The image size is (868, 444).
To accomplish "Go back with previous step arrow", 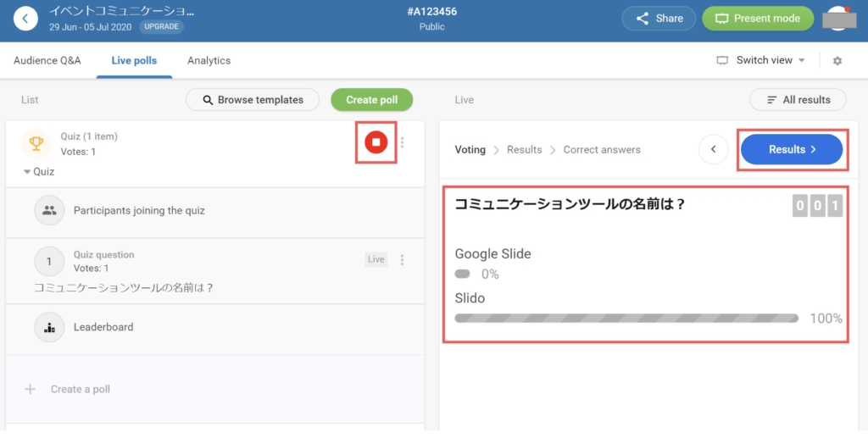I will tap(714, 149).
